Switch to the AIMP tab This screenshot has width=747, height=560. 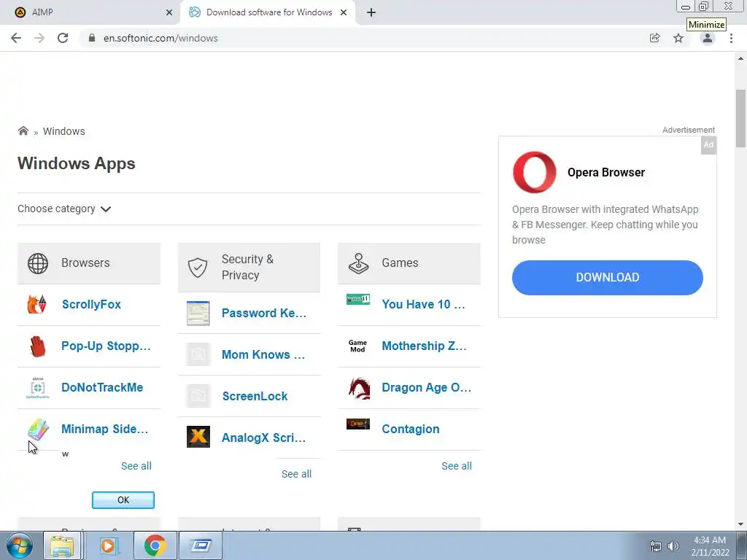click(x=90, y=12)
